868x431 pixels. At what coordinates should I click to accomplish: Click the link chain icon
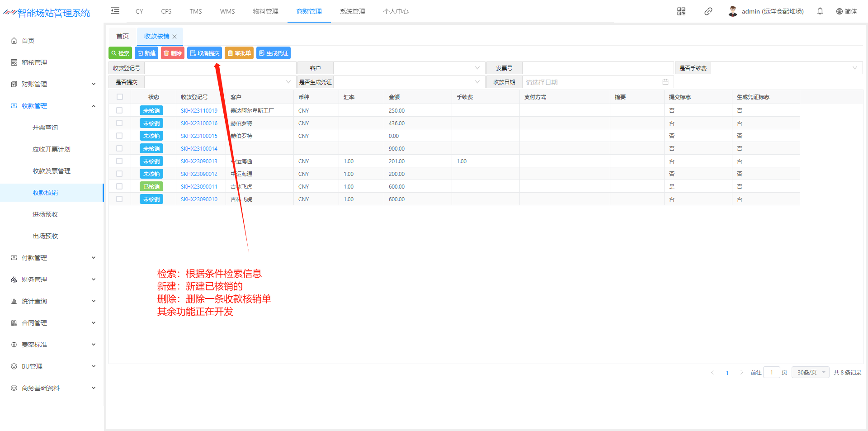coord(708,11)
